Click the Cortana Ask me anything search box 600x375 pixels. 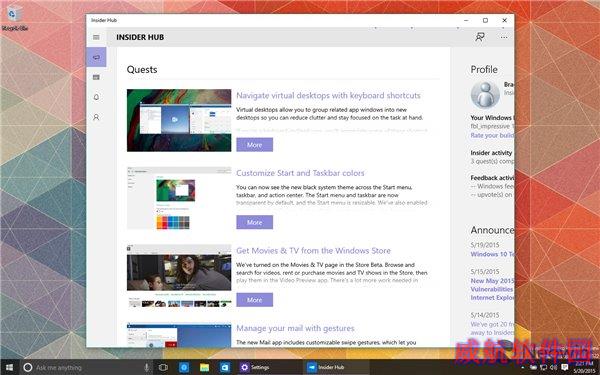86,367
